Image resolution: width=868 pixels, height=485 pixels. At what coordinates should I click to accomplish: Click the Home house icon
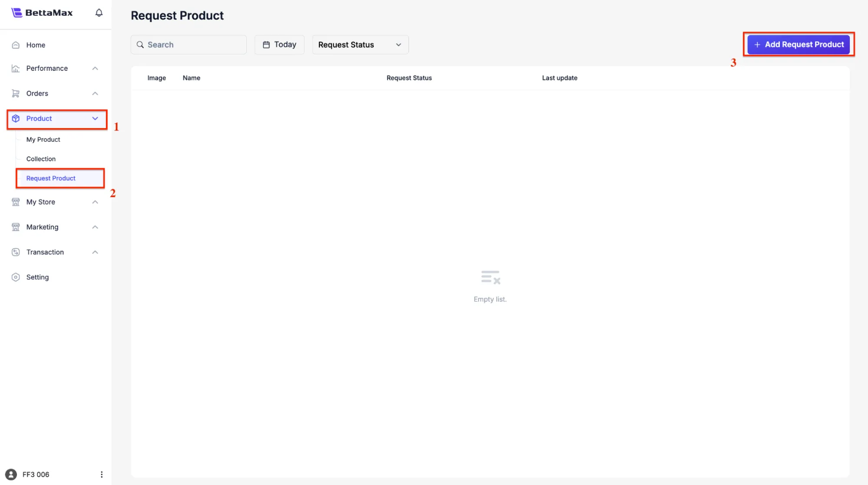coord(16,45)
